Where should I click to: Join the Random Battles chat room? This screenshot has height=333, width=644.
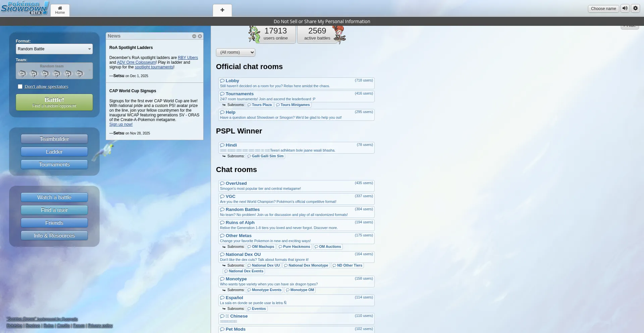(243, 210)
